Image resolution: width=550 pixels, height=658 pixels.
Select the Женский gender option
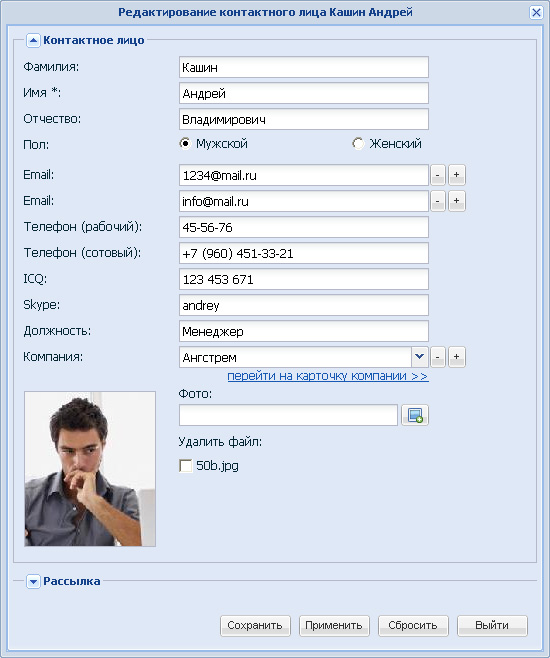(358, 144)
